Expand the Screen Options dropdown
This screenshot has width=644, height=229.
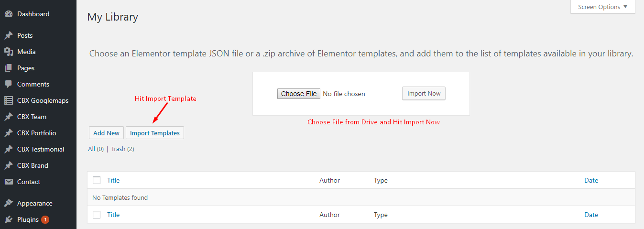click(602, 7)
